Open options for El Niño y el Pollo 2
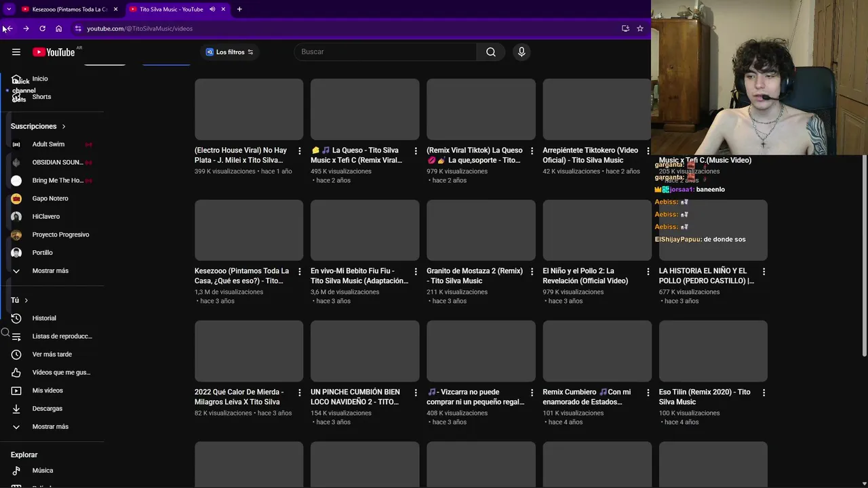This screenshot has height=488, width=868. pos(648,271)
